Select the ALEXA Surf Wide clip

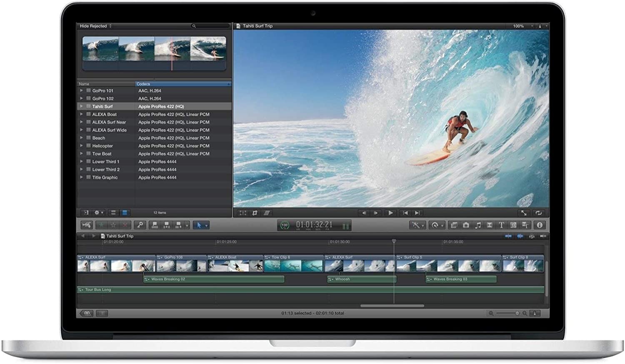[109, 130]
